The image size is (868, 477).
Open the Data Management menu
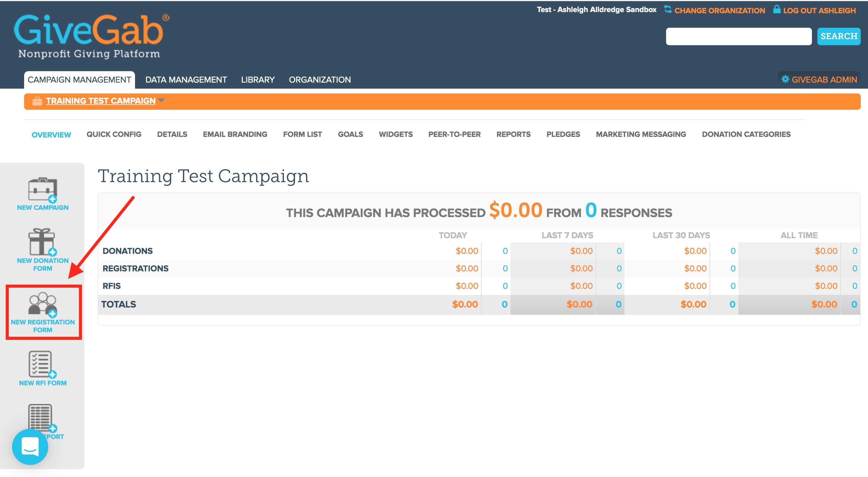186,80
